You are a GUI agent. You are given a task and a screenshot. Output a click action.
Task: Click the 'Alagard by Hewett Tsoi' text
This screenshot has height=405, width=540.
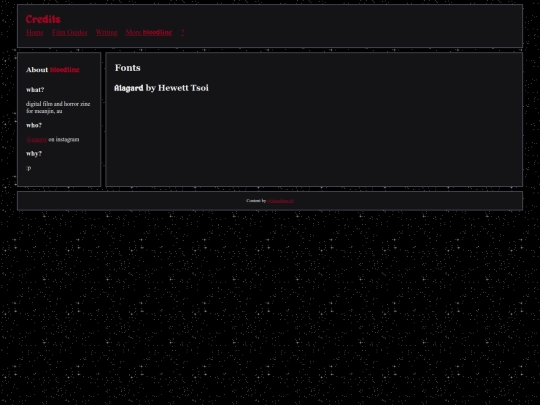point(162,88)
